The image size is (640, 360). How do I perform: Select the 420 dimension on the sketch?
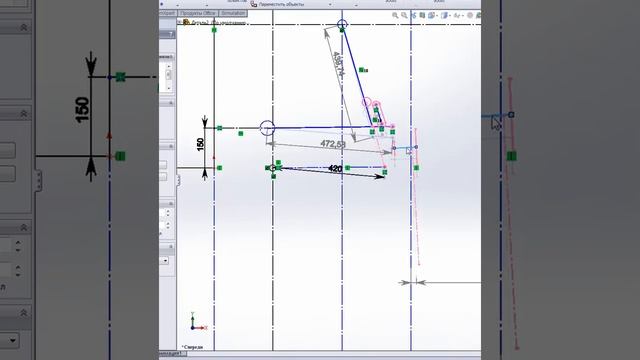coord(335,169)
